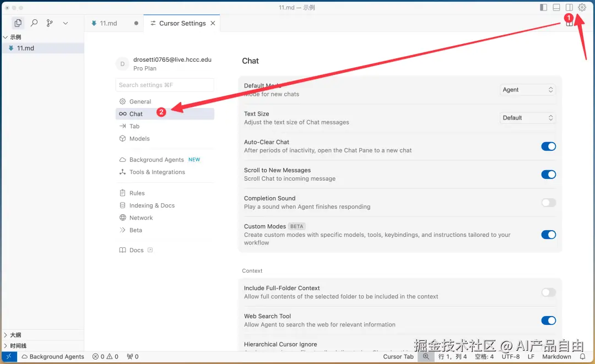The height and width of the screenshot is (364, 595).
Task: Toggle the secondary sidebar layout icon
Action: point(569,7)
